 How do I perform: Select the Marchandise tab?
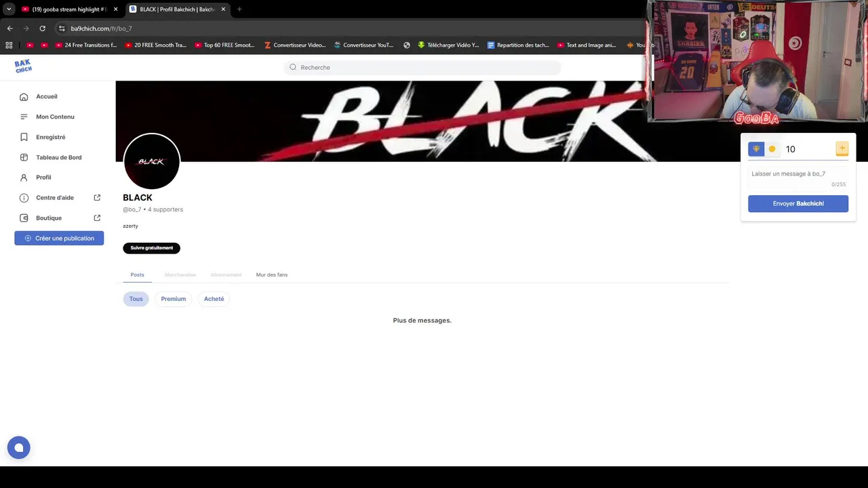click(x=180, y=274)
